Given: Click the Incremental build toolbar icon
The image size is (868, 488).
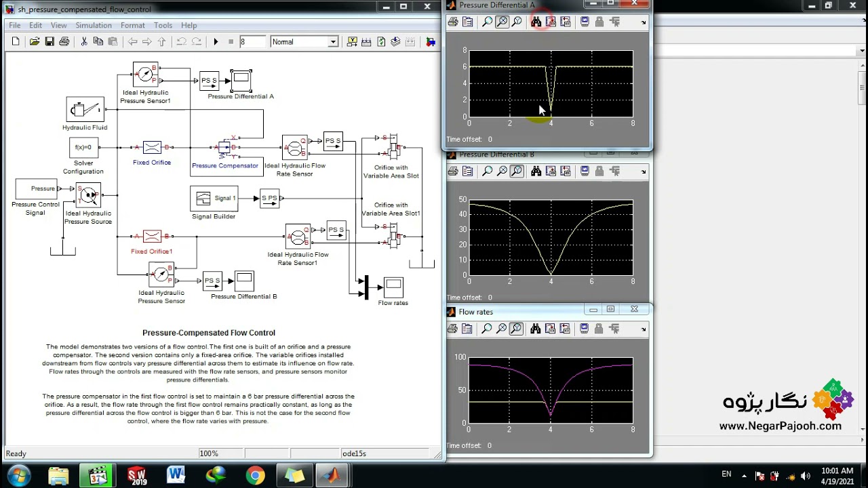Looking at the screenshot, I should 366,42.
